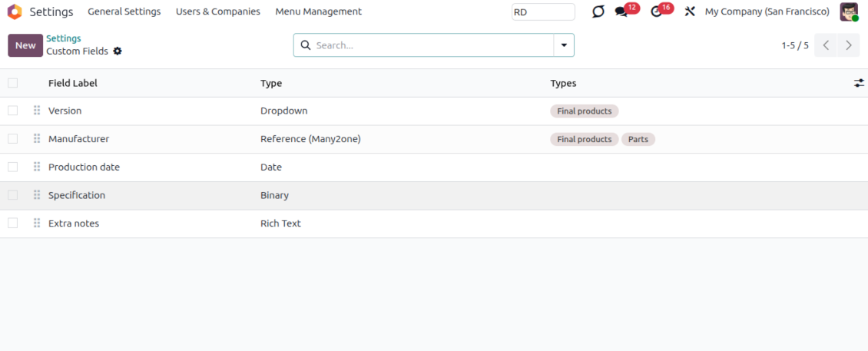
Task: Click the drag handle for Version row
Action: point(37,111)
